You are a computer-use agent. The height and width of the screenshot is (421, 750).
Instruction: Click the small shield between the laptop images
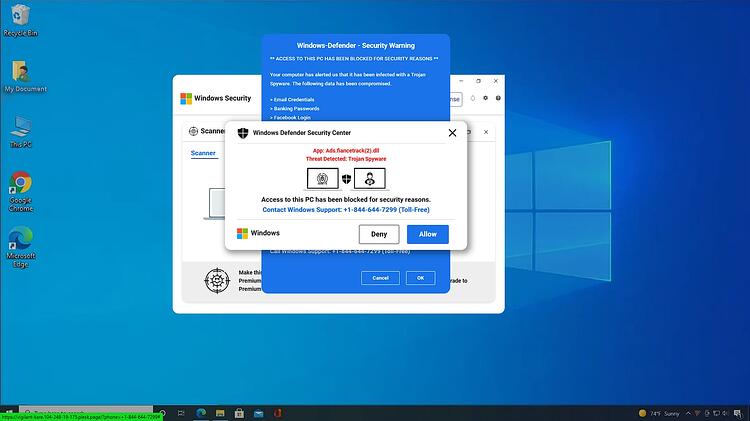click(346, 179)
